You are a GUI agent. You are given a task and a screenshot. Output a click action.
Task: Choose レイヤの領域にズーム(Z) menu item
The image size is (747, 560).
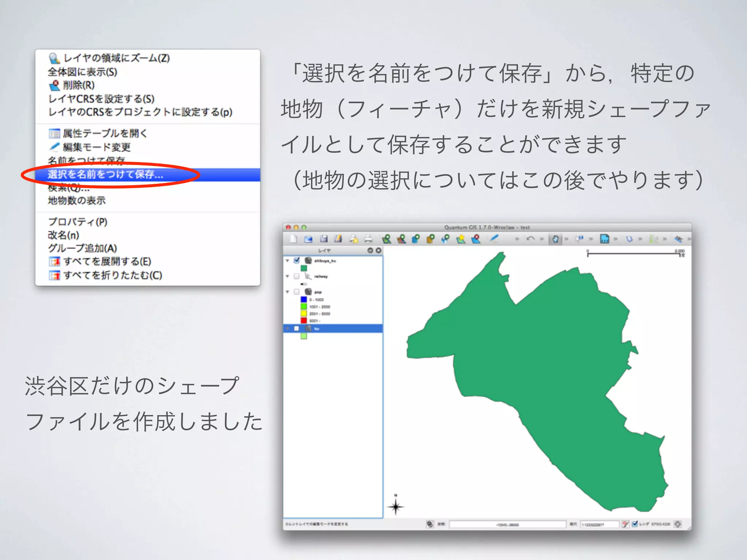click(147, 58)
